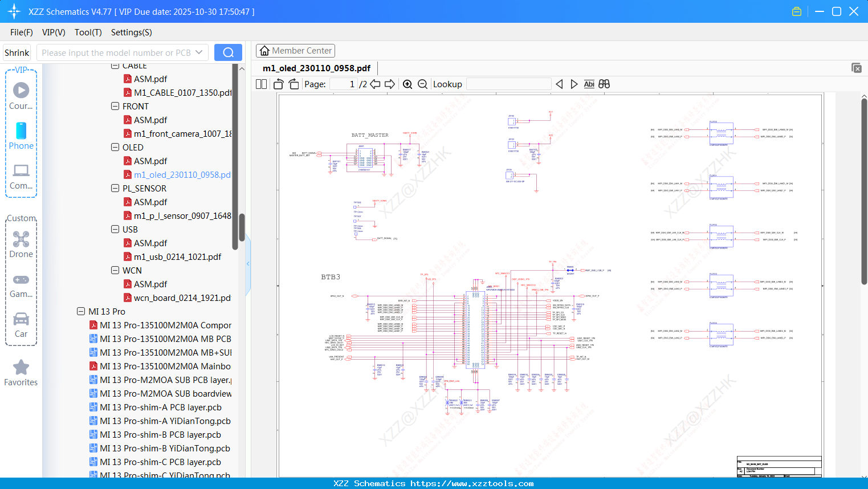The width and height of the screenshot is (868, 489).
Task: Collapse the USB folder
Action: (115, 229)
